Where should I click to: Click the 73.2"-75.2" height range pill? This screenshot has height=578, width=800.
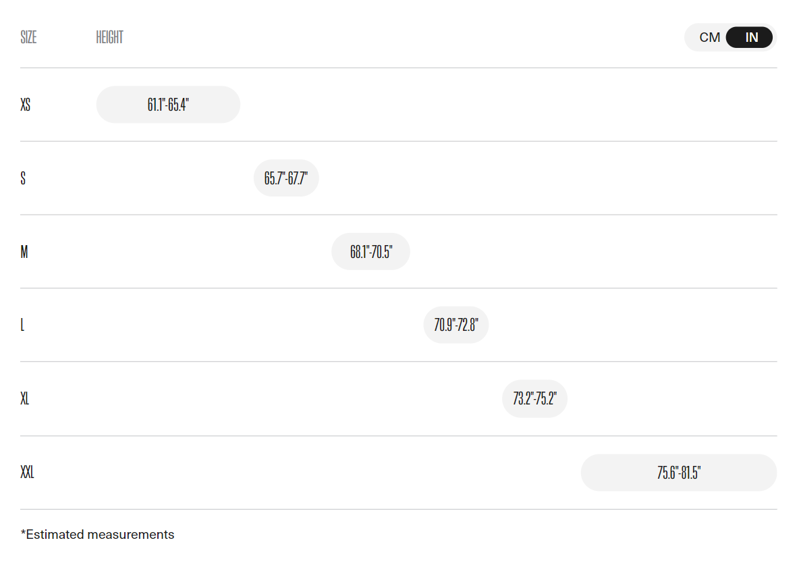pos(534,399)
